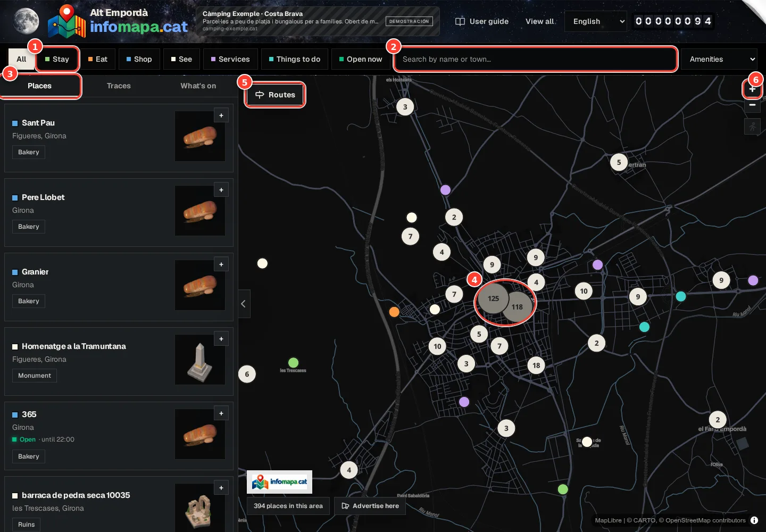Add Homenatge a la Tramuntana with plus icon
The image size is (766, 532).
221,339
